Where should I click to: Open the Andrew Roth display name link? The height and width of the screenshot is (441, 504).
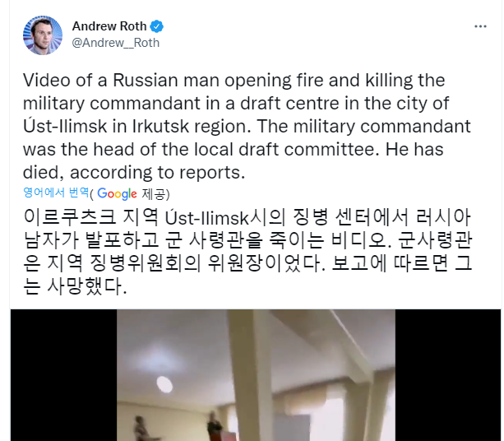pos(109,26)
